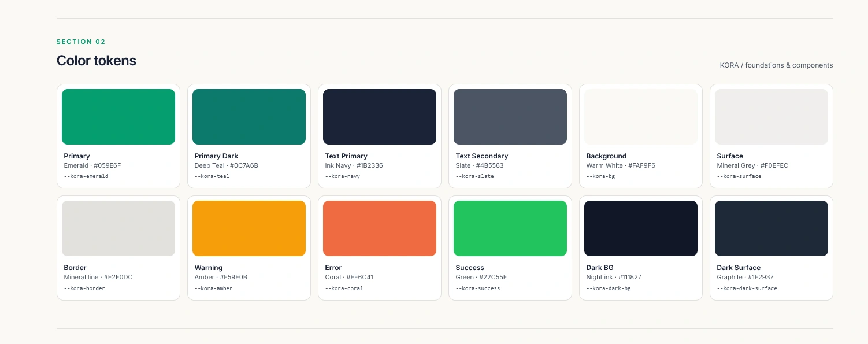868x344 pixels.
Task: Click the 'Primary' card title
Action: tap(77, 156)
